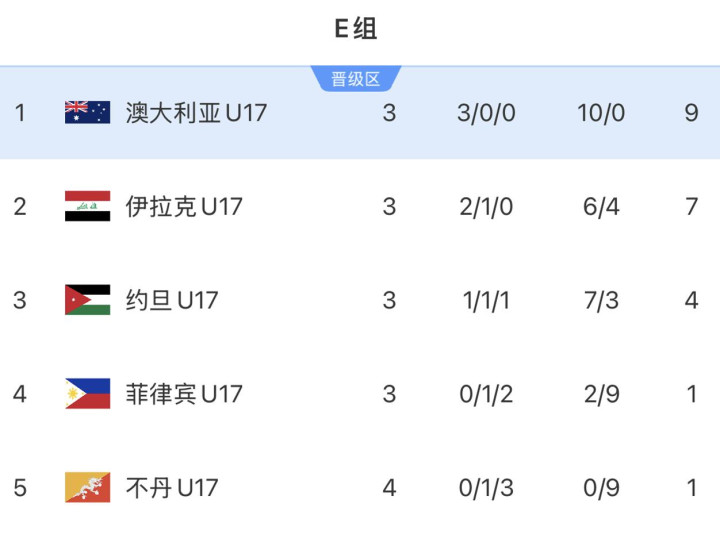Viewport: 720px width, 538px height.
Task: Click the Iraq flag icon
Action: click(87, 206)
